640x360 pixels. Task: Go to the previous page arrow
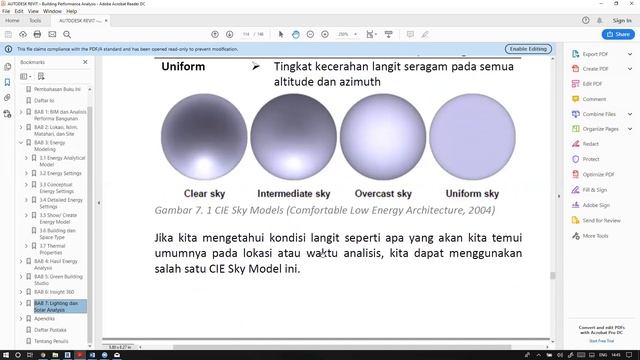(215, 35)
